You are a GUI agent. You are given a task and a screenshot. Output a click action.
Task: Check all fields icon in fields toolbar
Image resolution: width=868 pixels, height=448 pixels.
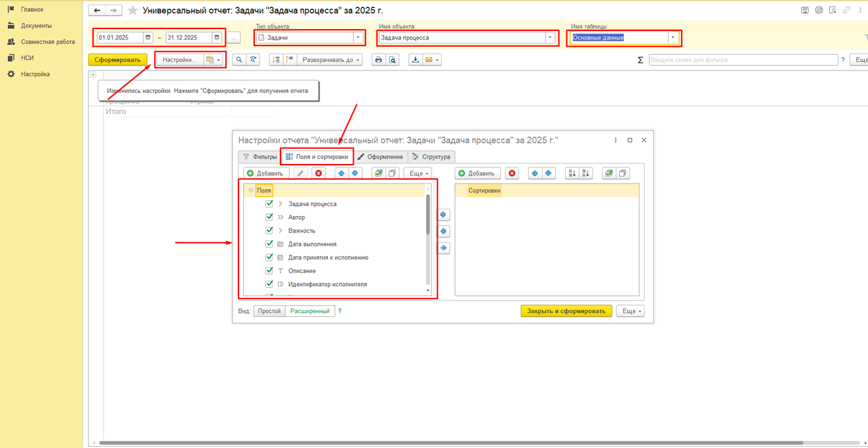[x=378, y=173]
